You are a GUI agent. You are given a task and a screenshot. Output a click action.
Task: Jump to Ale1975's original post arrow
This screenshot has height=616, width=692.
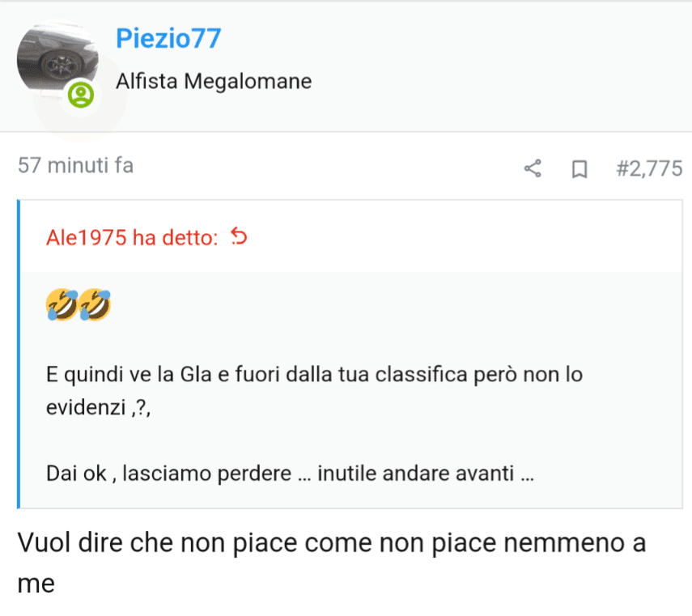coord(239,238)
